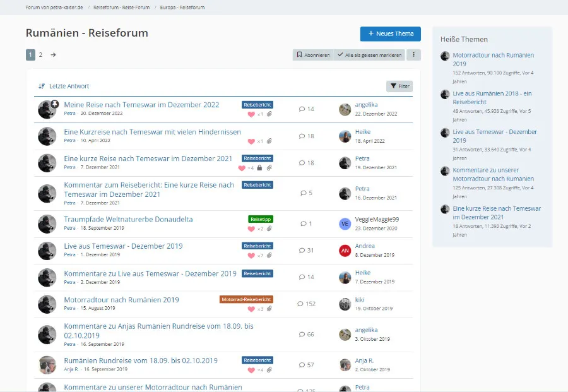Click the next page arrow in pagination
The image size is (568, 392).
point(53,55)
